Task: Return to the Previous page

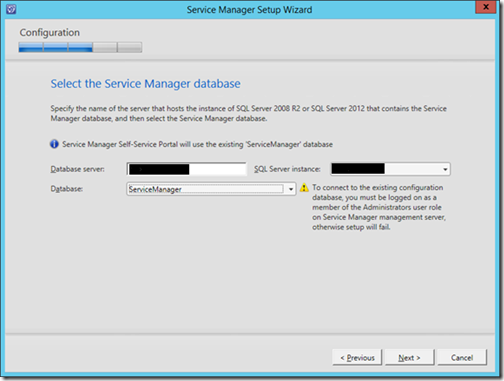Action: point(357,358)
